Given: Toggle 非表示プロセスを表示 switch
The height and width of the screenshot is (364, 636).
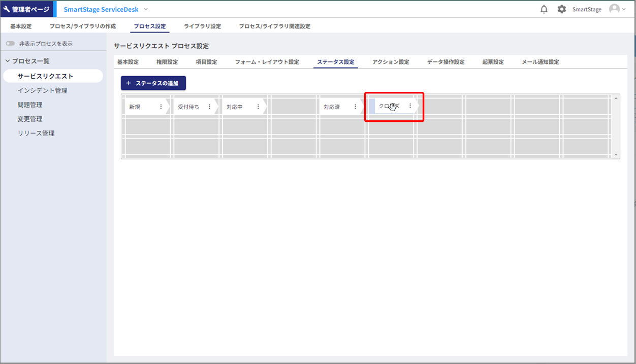Looking at the screenshot, I should tap(10, 44).
